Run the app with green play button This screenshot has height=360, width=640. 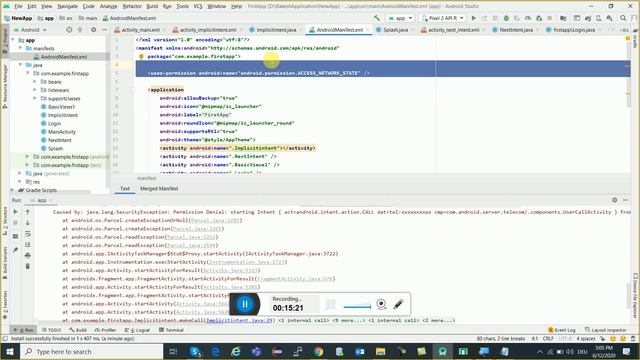coord(473,18)
